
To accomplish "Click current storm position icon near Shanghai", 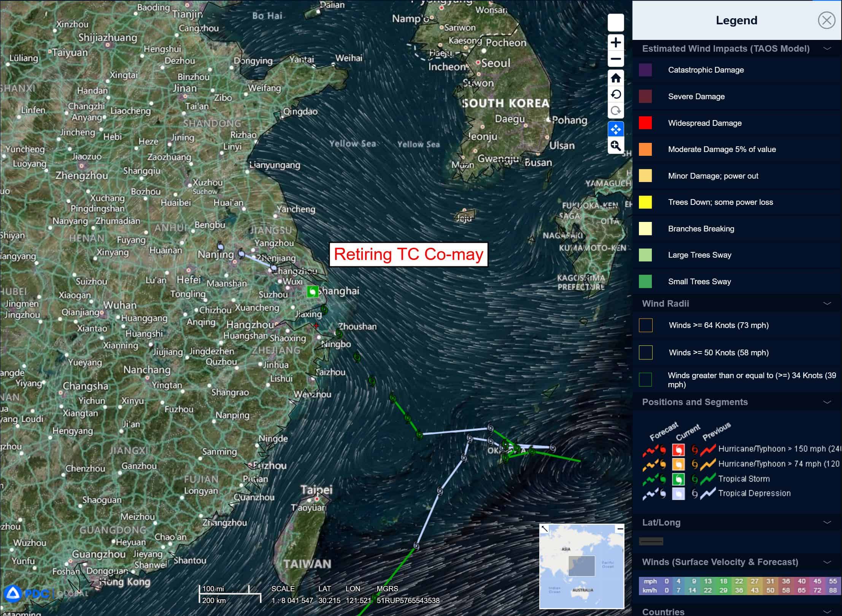I will coord(312,291).
